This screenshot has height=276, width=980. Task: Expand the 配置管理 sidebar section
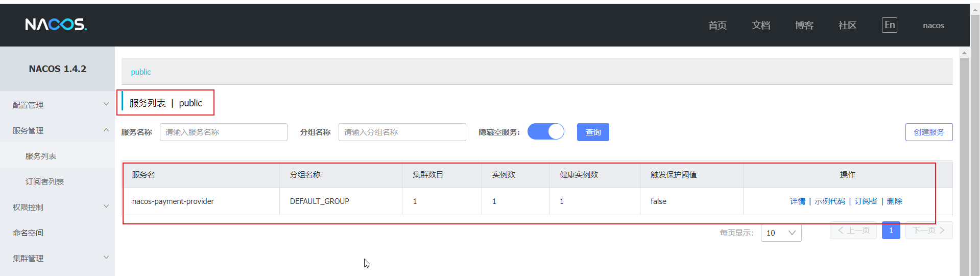coord(57,105)
